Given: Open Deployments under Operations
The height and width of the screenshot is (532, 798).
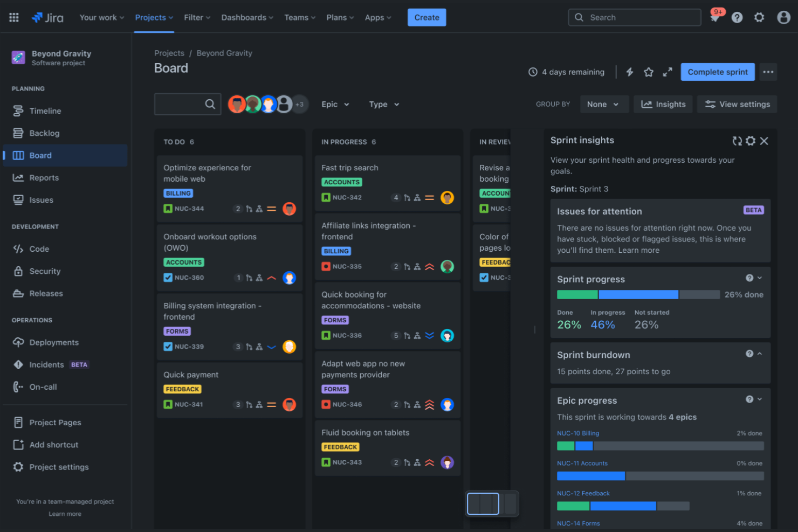Looking at the screenshot, I should 52,342.
